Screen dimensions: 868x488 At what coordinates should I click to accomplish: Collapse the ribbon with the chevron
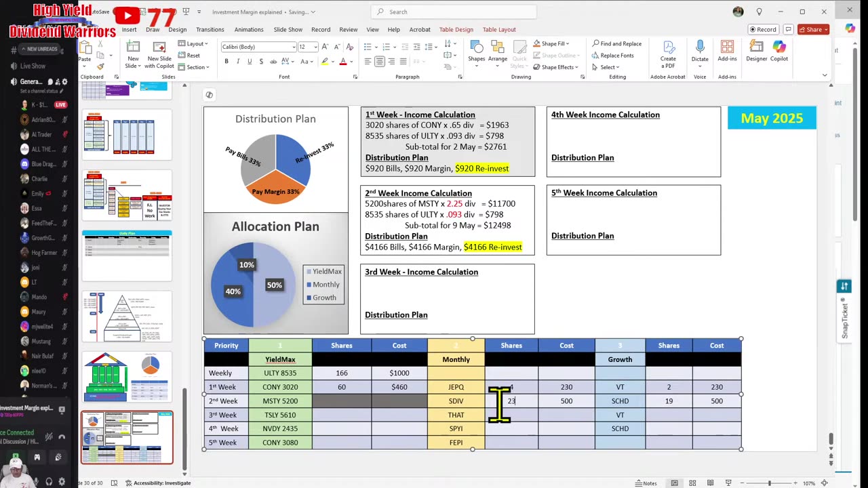825,75
